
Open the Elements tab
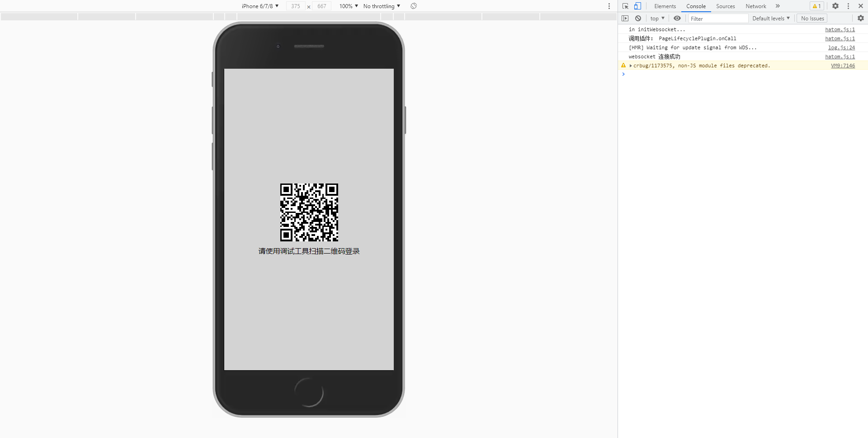[665, 6]
